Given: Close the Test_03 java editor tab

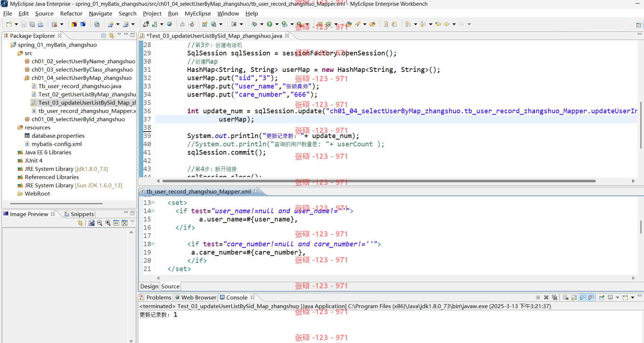Looking at the screenshot, I should pos(287,36).
